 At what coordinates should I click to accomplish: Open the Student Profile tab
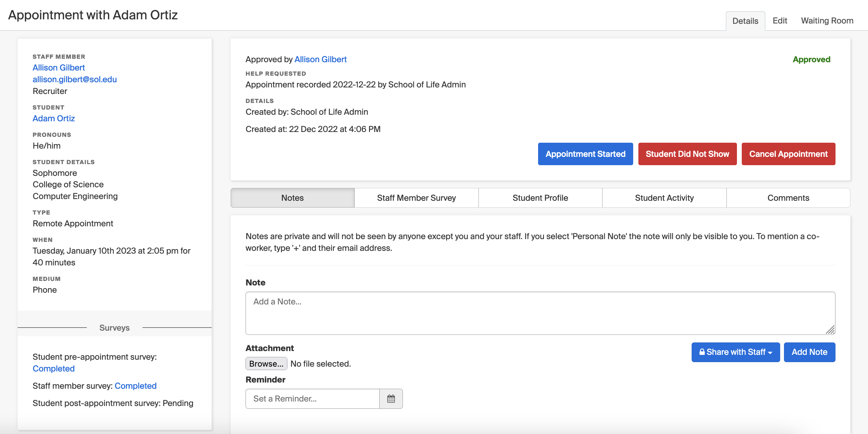tap(540, 198)
